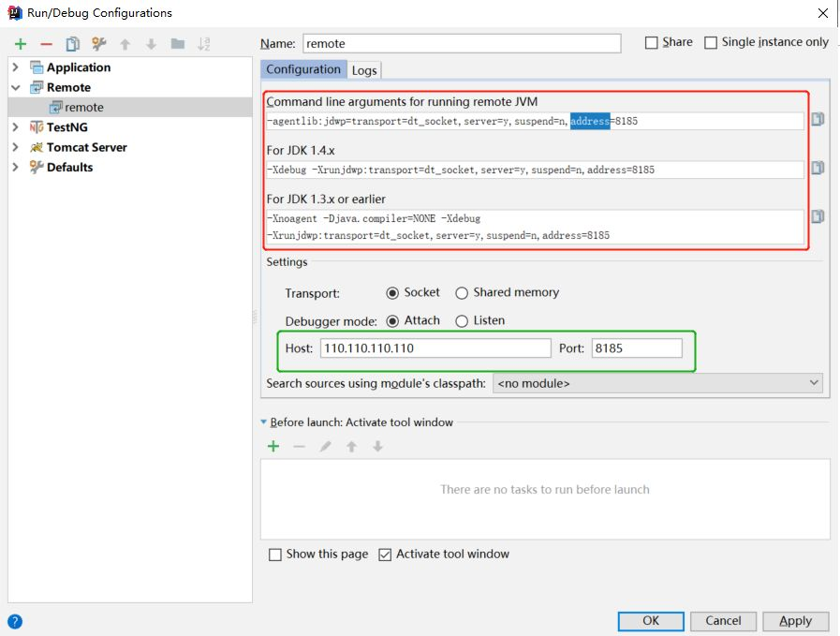Copy JDK 1.4.x arguments to clipboard
Screen dimensions: 840x636
(818, 168)
